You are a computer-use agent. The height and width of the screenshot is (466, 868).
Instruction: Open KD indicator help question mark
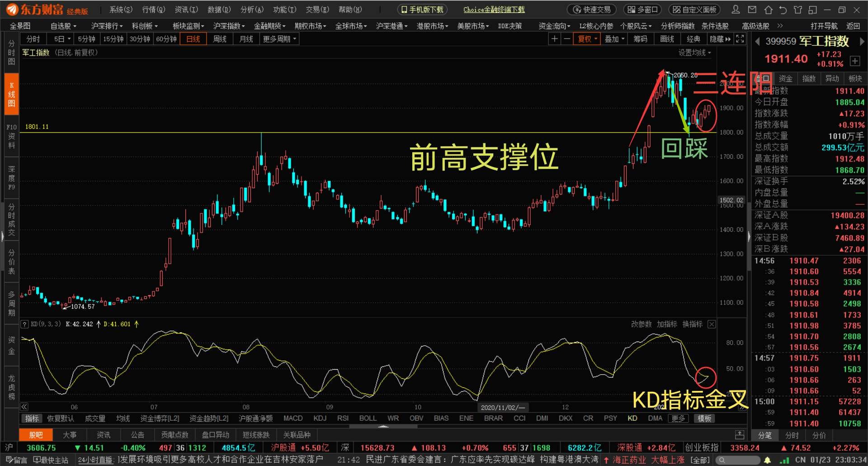coord(24,324)
